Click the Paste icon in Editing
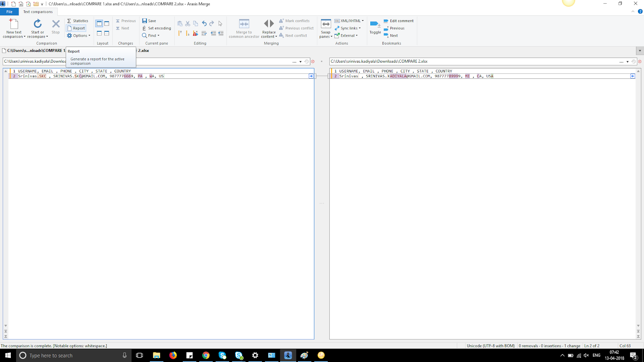The width and height of the screenshot is (644, 362). click(x=180, y=23)
